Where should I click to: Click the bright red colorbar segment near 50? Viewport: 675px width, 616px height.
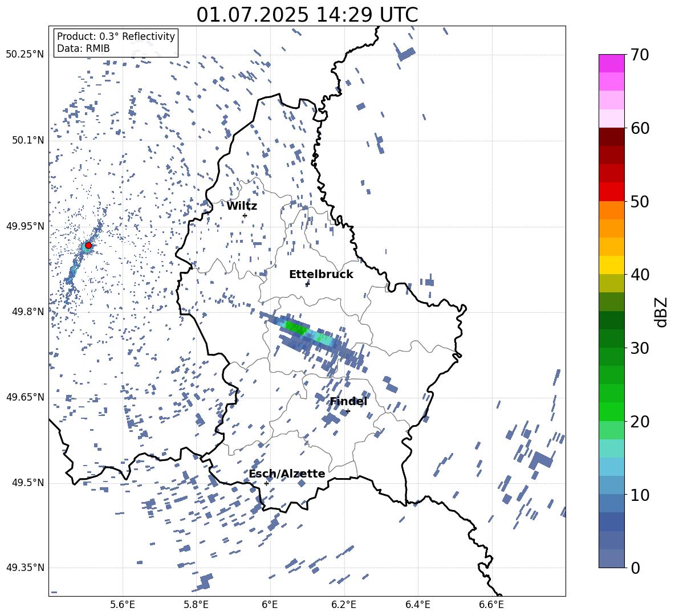point(611,192)
